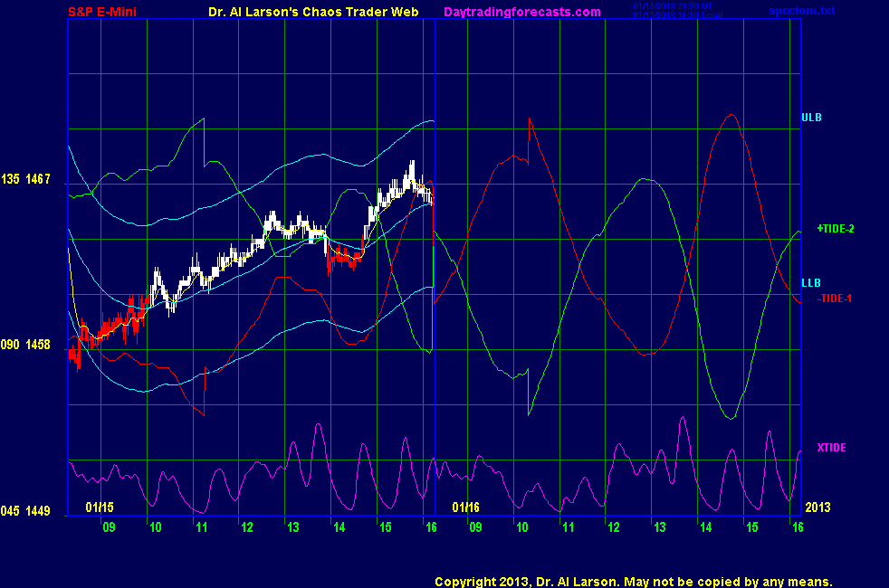Click the +TIDE-2 legend label
The width and height of the screenshot is (889, 588).
tap(836, 229)
